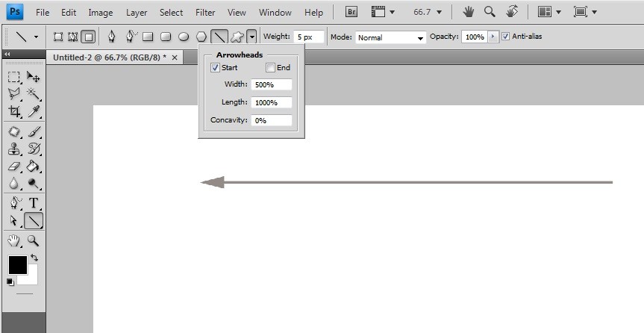Select the Direct Selection arrow tool
The width and height of the screenshot is (644, 333).
click(x=13, y=221)
